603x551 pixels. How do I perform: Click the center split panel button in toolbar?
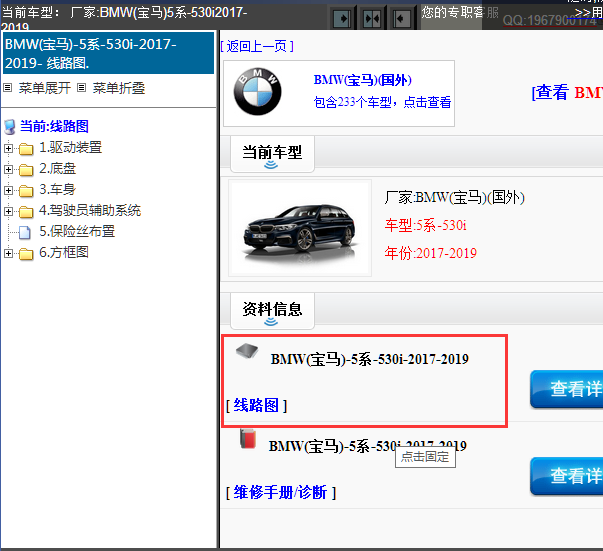coord(372,18)
